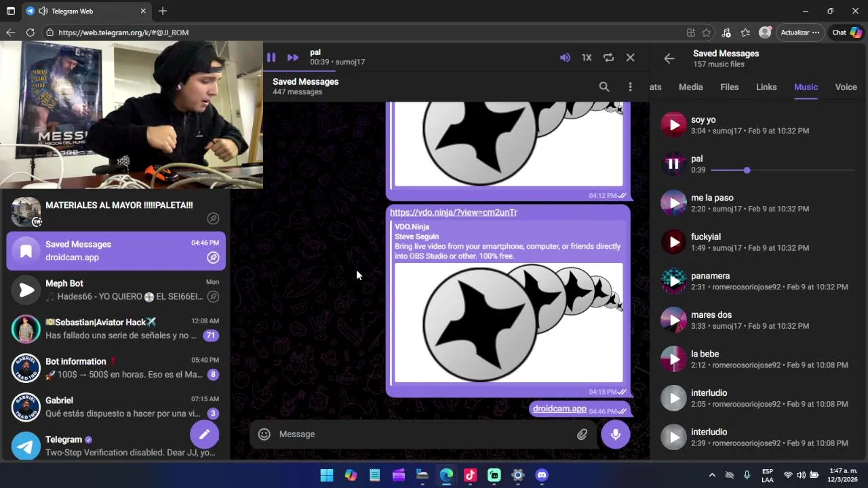Skip to next track in top player
Viewport: 868px width, 488px height.
click(x=293, y=58)
